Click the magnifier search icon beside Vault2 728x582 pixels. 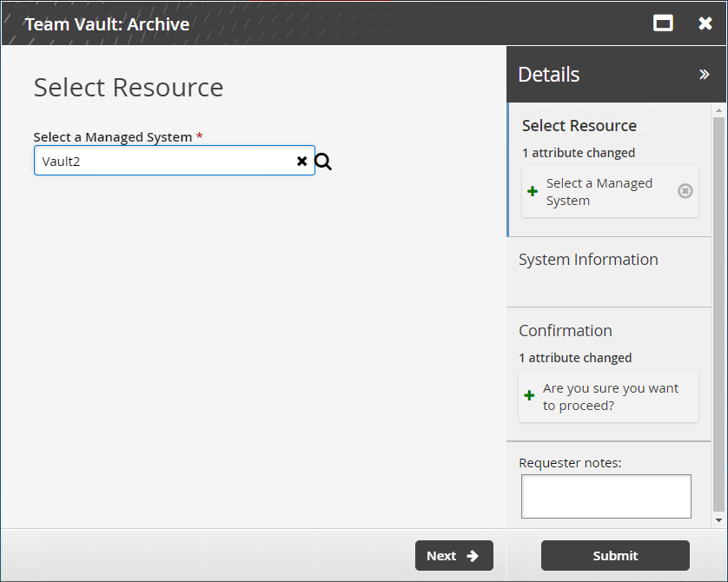click(x=323, y=161)
